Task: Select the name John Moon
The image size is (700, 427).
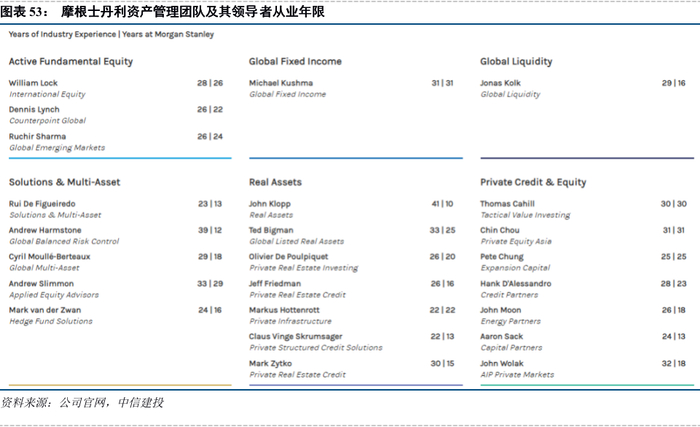Action: point(500,310)
